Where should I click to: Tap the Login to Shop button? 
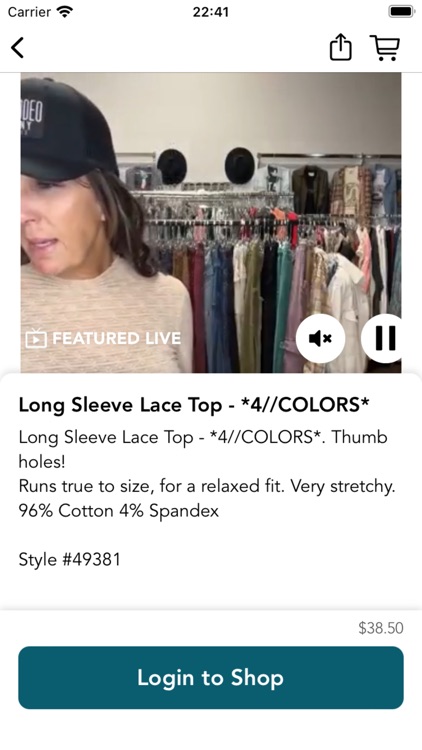pyautogui.click(x=211, y=678)
